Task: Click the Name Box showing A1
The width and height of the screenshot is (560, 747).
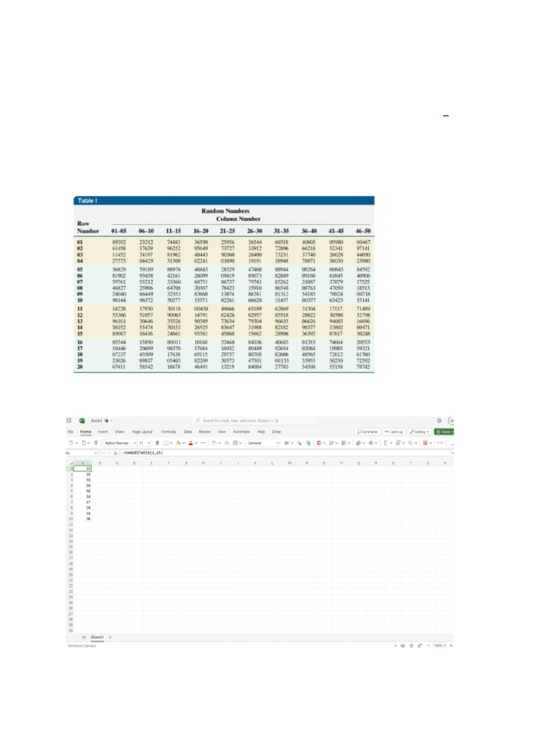Action: [80, 453]
